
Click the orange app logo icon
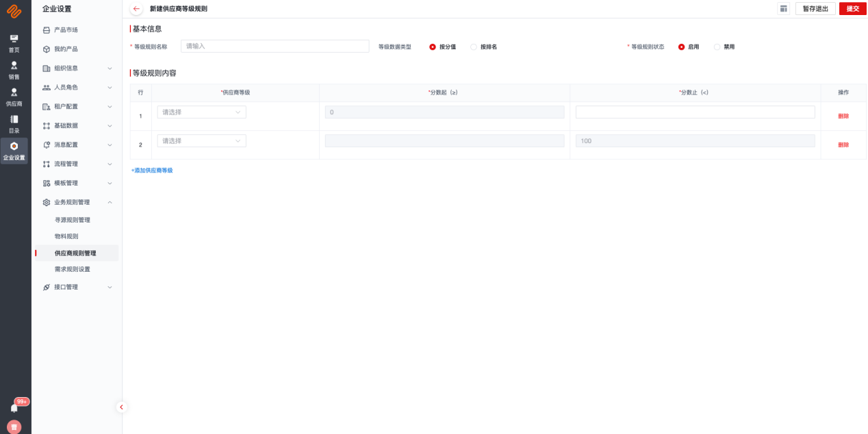(x=14, y=12)
